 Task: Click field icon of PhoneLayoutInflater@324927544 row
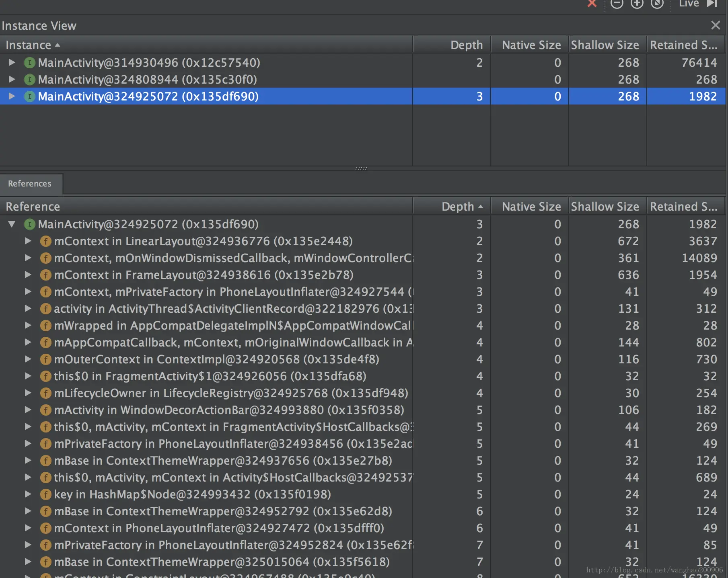pos(46,292)
